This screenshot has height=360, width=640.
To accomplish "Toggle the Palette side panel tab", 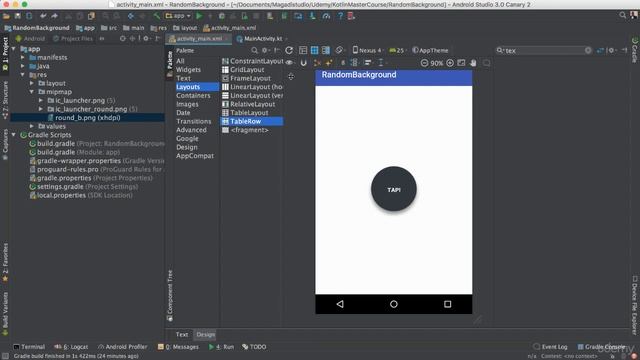I will point(170,63).
